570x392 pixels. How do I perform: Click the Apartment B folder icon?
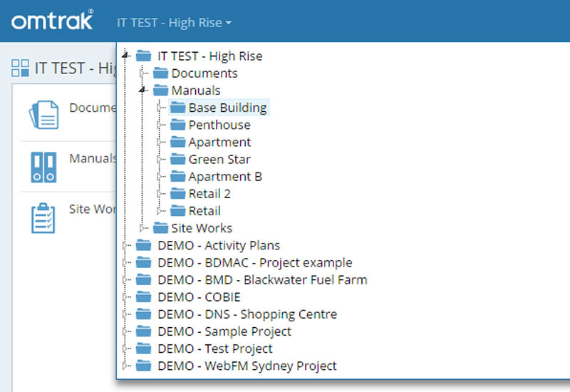tap(177, 176)
